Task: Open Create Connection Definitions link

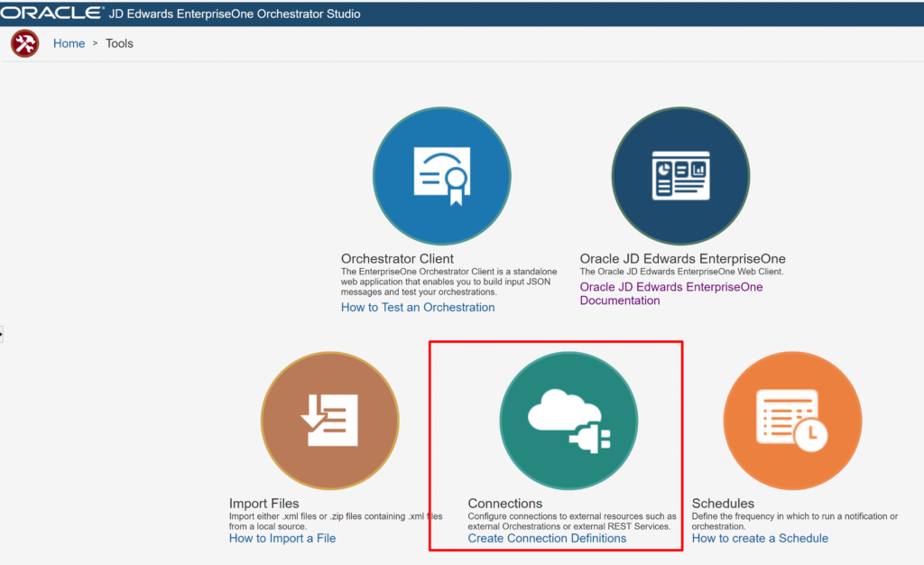Action: [547, 538]
